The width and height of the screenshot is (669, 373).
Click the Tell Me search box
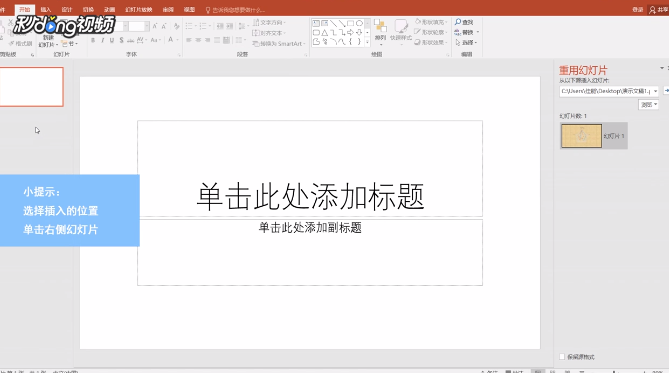point(236,10)
